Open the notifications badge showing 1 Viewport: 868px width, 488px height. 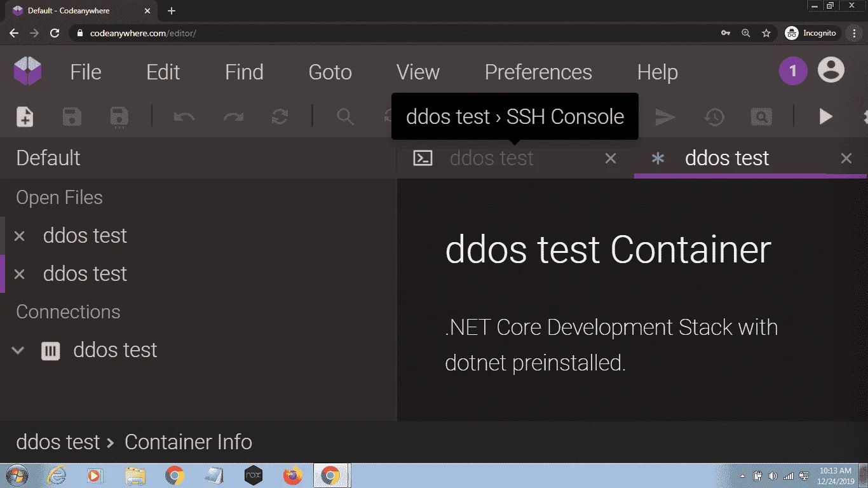pos(793,71)
